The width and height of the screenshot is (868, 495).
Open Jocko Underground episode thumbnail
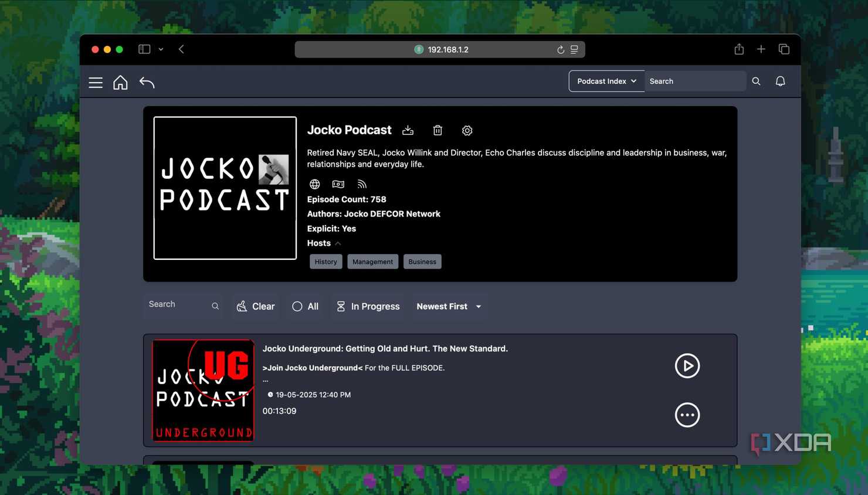(203, 390)
